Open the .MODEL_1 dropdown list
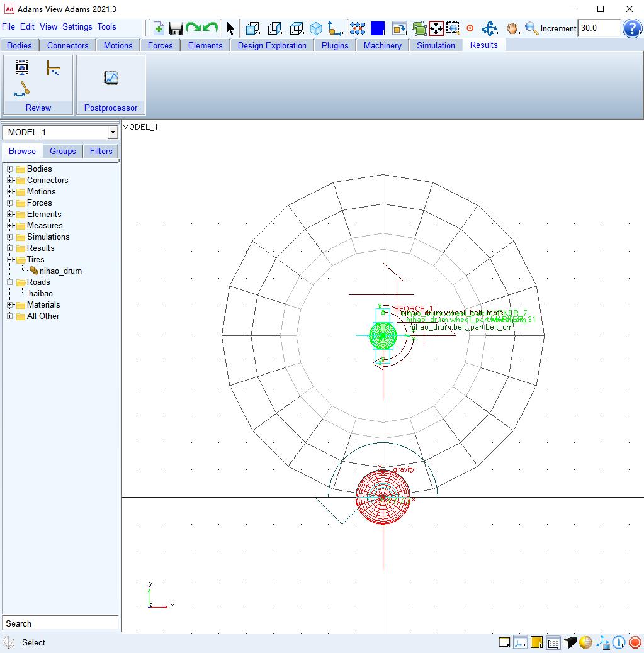Image resolution: width=644 pixels, height=653 pixels. click(113, 133)
